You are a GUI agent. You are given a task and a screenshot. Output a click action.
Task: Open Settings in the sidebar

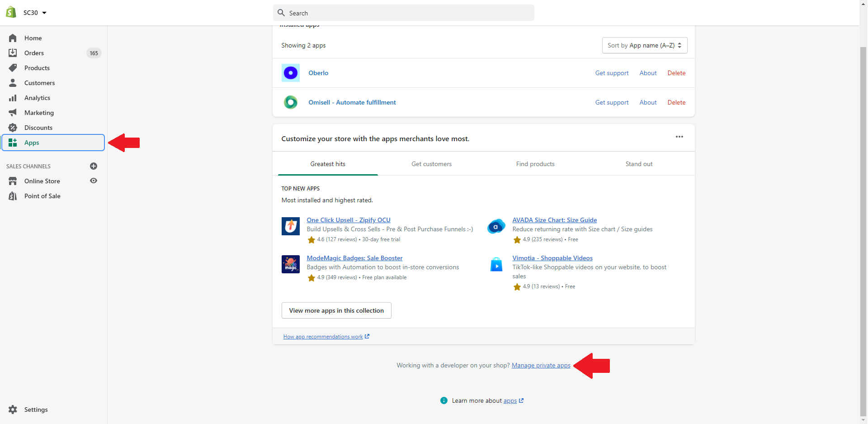pos(36,410)
